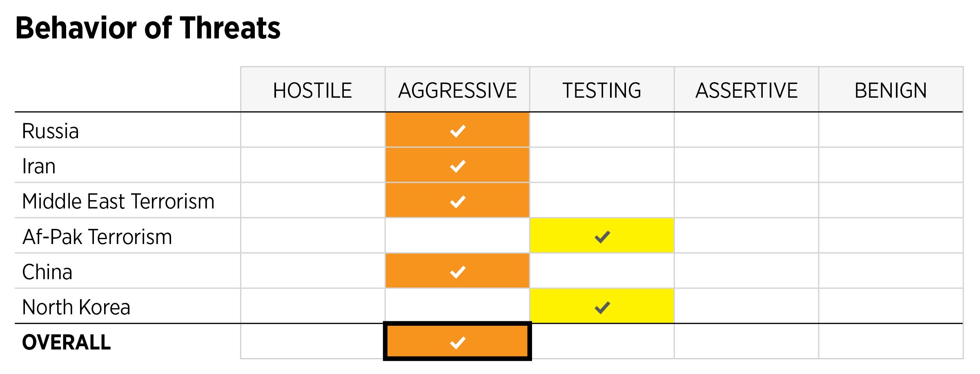Click the Af-Pak Terrorism label
The image size is (980, 374).
coord(97,237)
